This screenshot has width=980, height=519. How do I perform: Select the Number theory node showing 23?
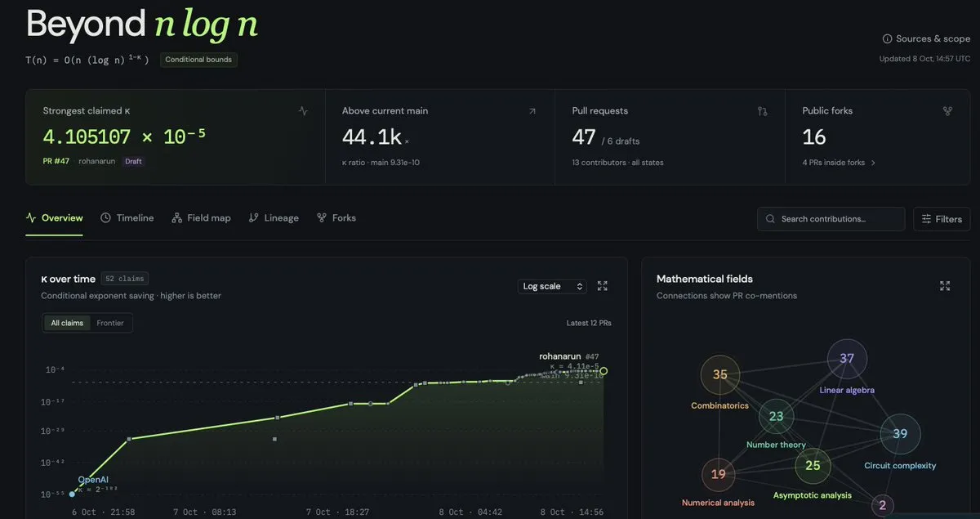(x=776, y=416)
